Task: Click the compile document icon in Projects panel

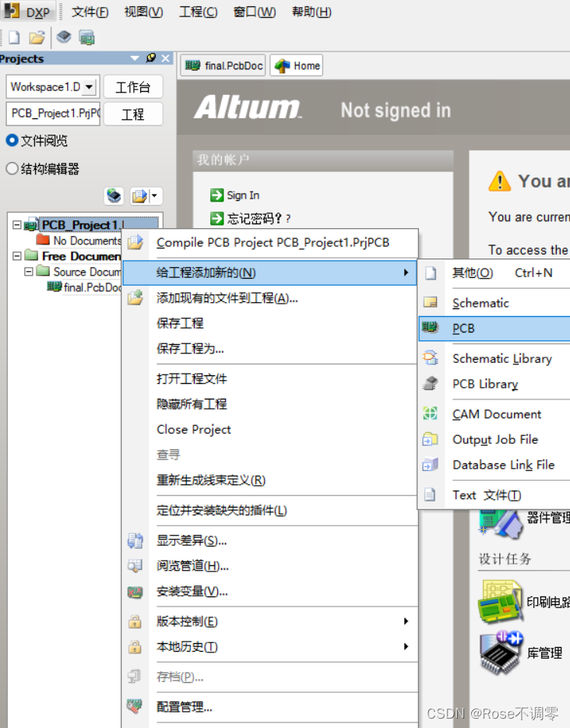Action: point(139,196)
